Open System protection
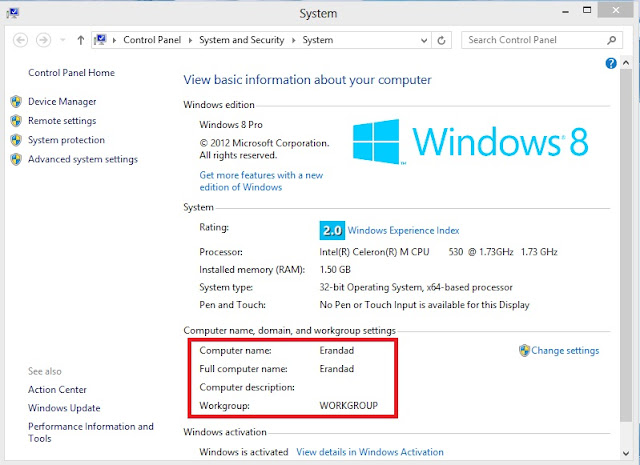The image size is (640, 465). coord(67,140)
